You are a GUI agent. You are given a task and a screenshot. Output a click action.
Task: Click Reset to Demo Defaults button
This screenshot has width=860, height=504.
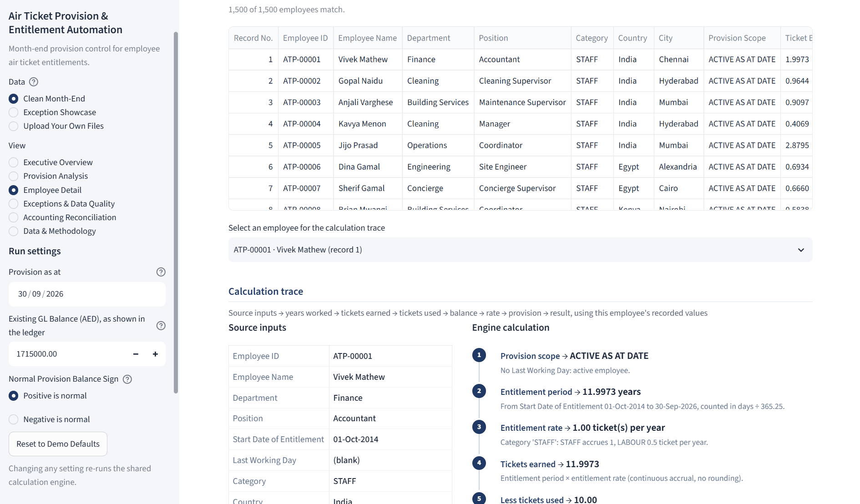[x=58, y=444]
